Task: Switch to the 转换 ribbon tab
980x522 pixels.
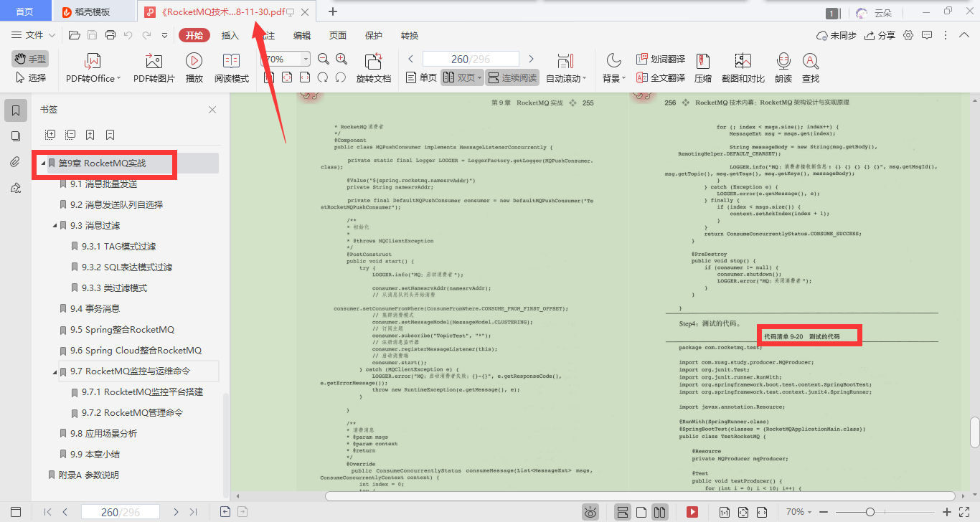Action: (x=410, y=35)
